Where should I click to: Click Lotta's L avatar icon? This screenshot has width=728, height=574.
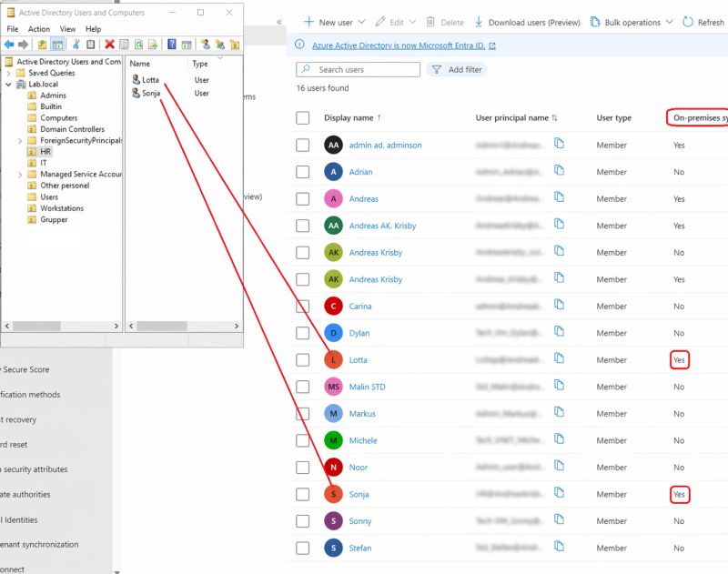[333, 359]
